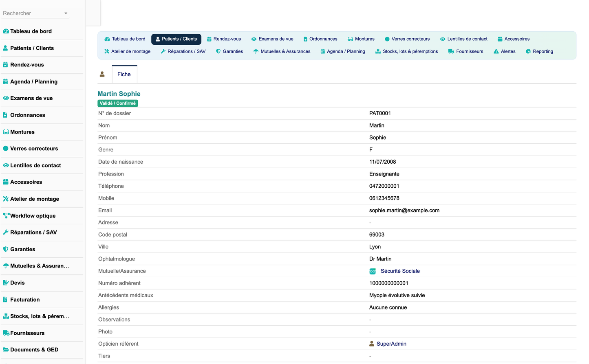Follow the Sécurité Sociale link
This screenshot has height=364, width=589.
(400, 271)
